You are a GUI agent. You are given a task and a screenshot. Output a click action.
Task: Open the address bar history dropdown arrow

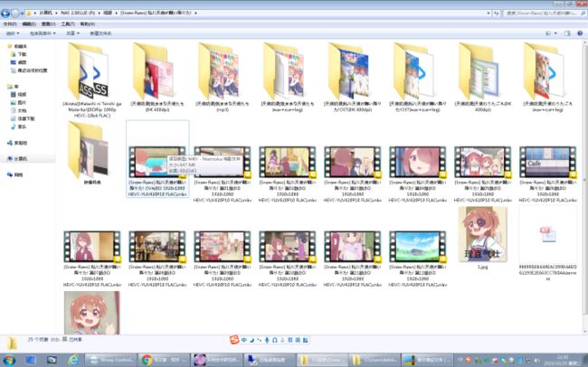pos(488,14)
